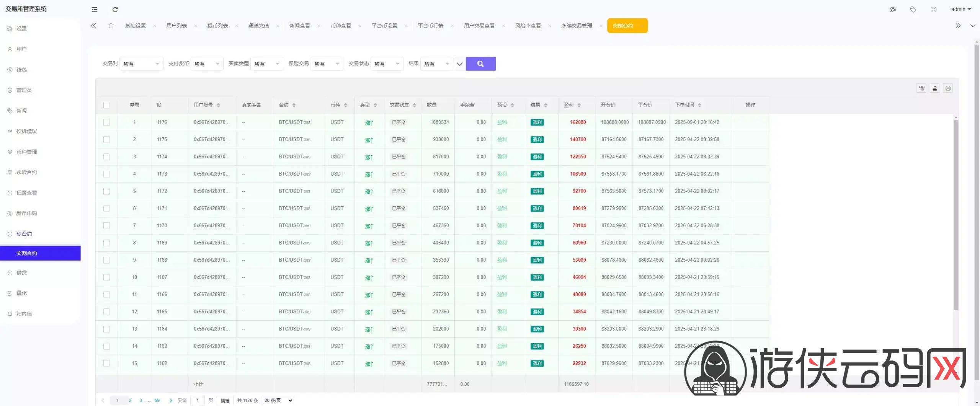Toggle fullscreen mode icon in header
This screenshot has height=406, width=980.
tap(934, 10)
